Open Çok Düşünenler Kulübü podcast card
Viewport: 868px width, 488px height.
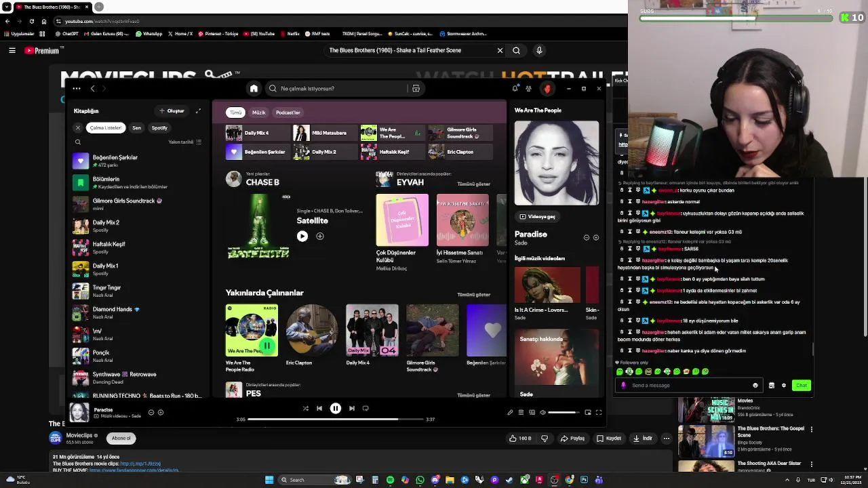(402, 233)
